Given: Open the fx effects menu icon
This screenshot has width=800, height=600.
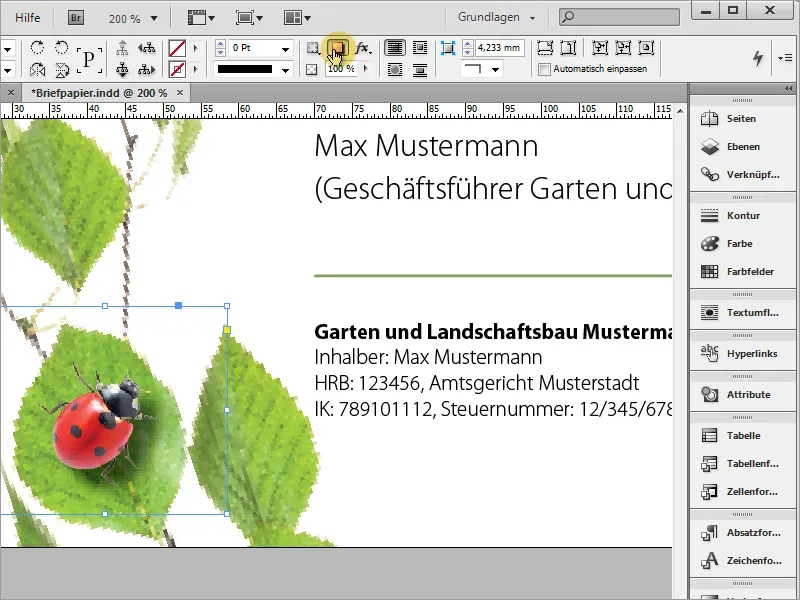Looking at the screenshot, I should coord(363,48).
